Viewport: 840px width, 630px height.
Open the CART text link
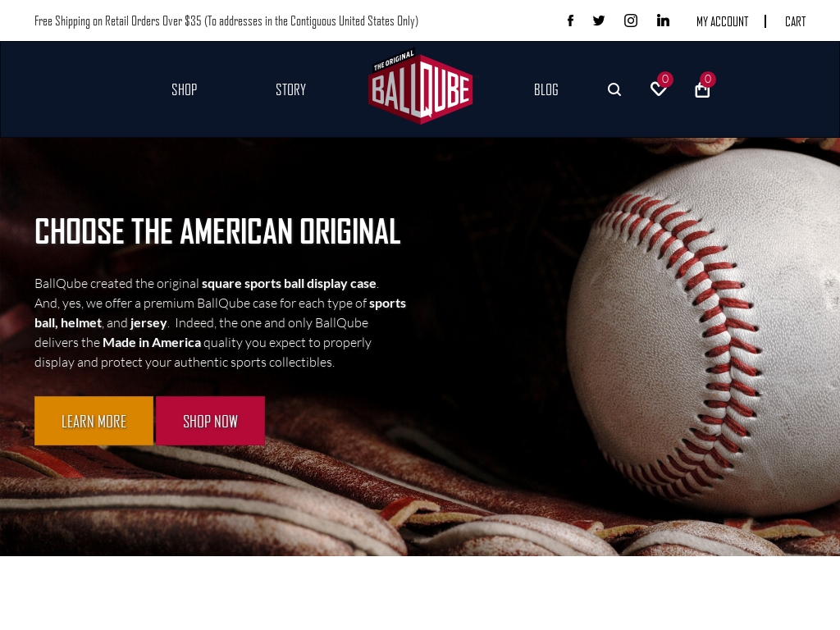795,21
